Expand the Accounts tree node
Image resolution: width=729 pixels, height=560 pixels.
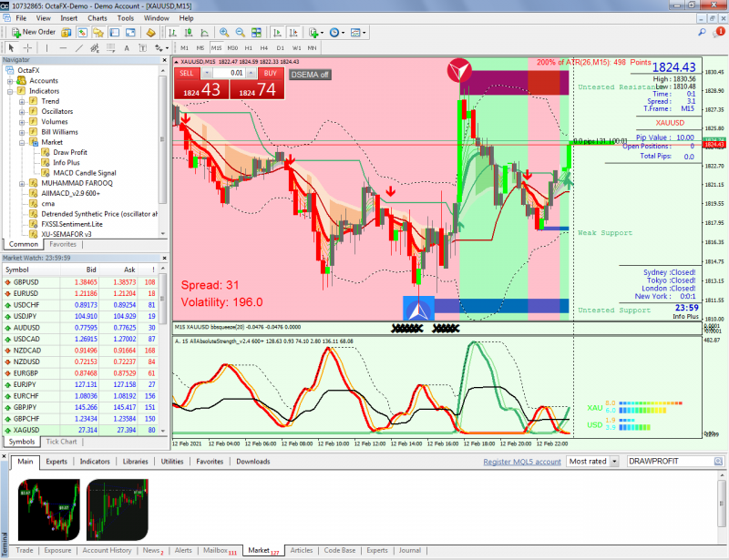pyautogui.click(x=10, y=81)
